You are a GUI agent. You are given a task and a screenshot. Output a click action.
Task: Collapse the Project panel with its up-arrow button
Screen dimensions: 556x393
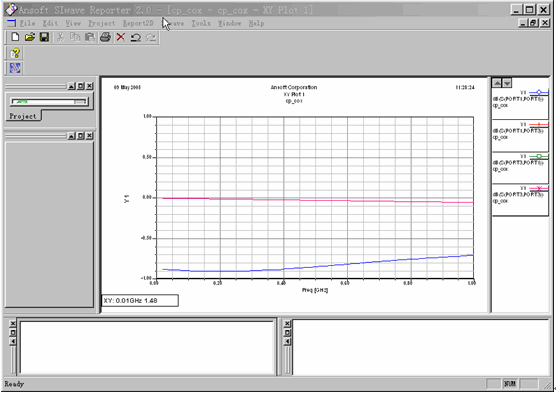71,86
